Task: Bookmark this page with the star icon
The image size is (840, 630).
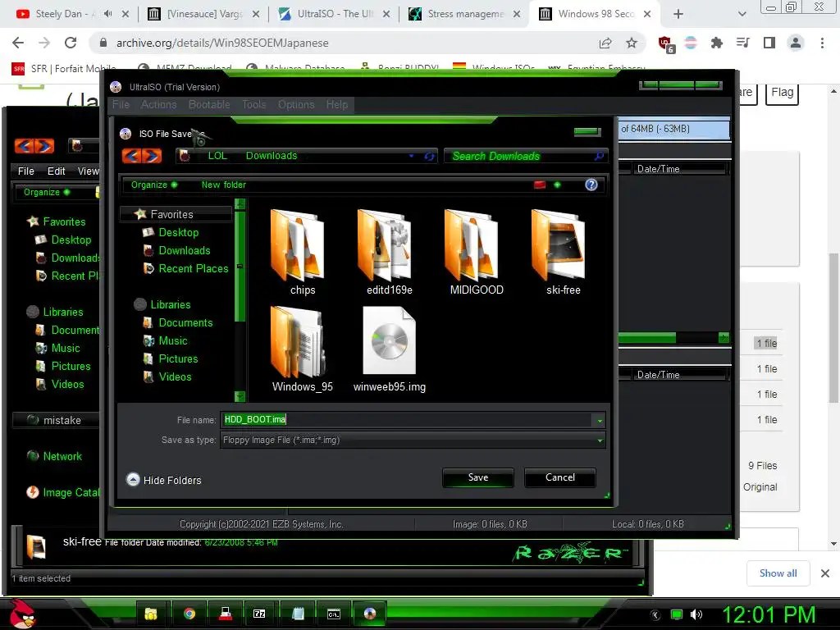Action: click(x=632, y=43)
